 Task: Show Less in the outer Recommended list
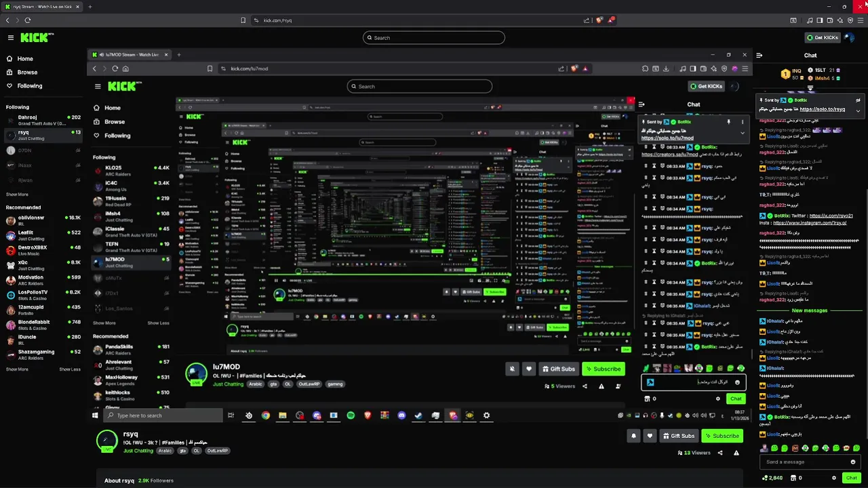click(70, 369)
